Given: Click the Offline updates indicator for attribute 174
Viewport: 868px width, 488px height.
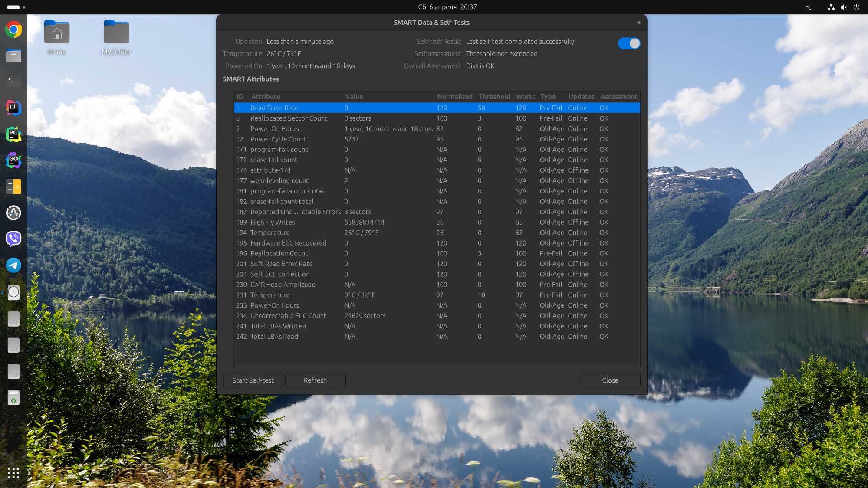Looking at the screenshot, I should click(x=578, y=170).
